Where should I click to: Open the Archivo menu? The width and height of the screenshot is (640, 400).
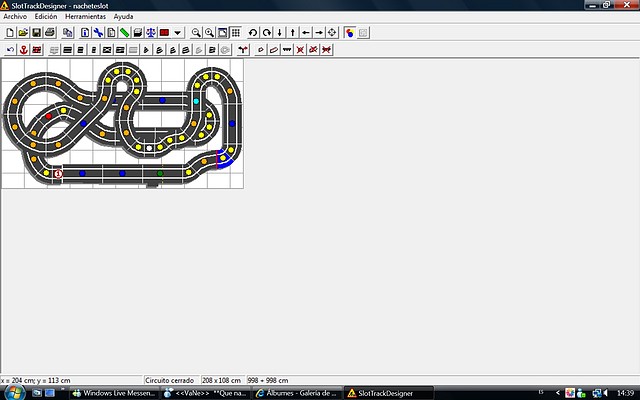[15, 17]
